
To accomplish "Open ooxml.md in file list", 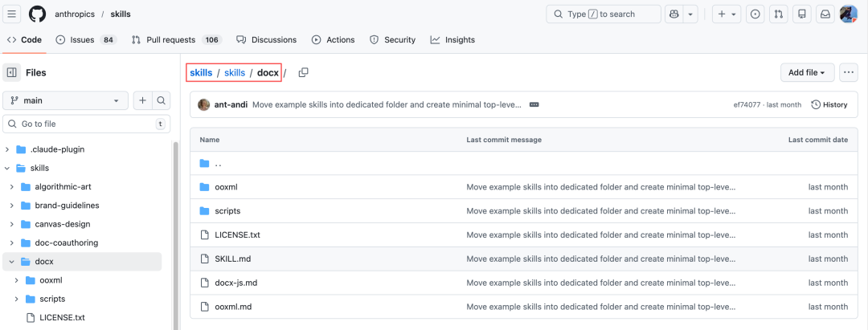I will pyautogui.click(x=233, y=306).
